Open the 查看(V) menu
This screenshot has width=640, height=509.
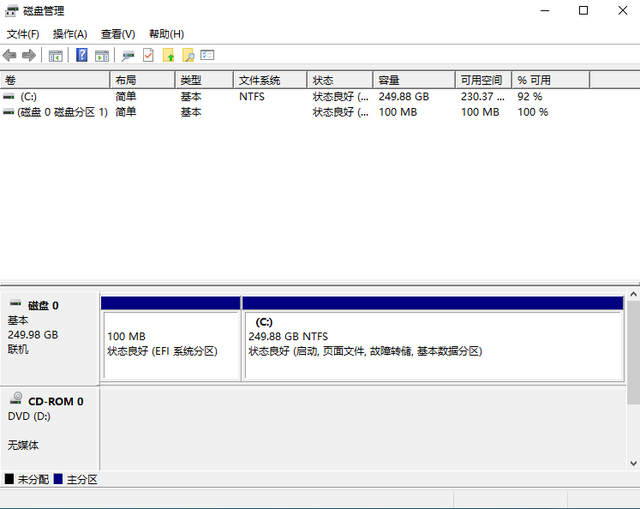pyautogui.click(x=118, y=34)
